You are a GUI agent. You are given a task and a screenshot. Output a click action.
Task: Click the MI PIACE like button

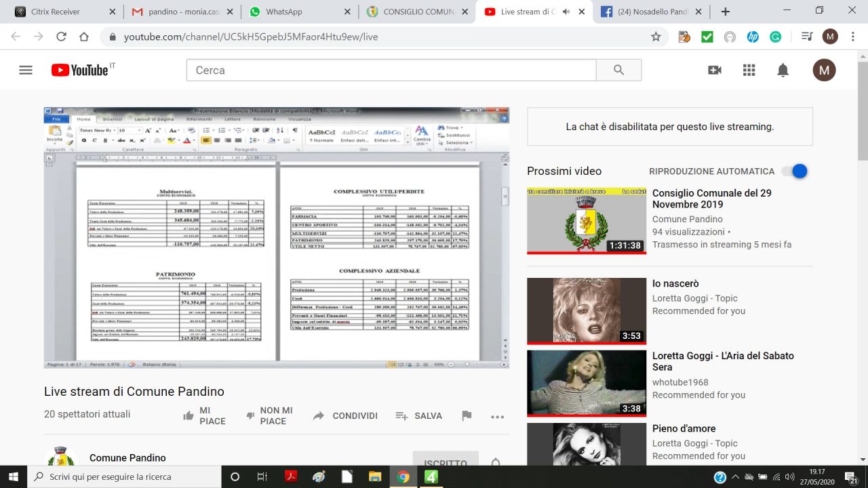(x=205, y=415)
